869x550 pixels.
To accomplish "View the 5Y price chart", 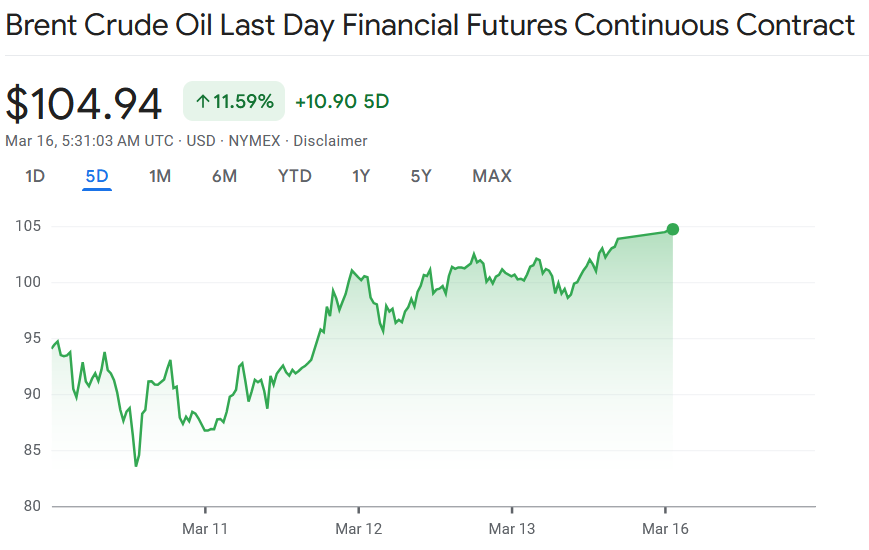I will pos(421,177).
